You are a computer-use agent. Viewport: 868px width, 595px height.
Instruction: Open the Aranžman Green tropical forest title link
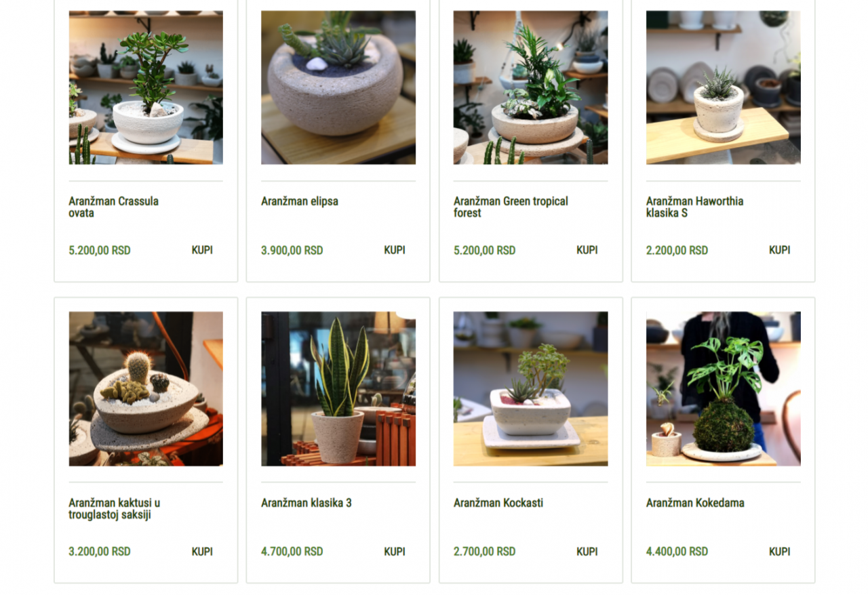pyautogui.click(x=511, y=207)
